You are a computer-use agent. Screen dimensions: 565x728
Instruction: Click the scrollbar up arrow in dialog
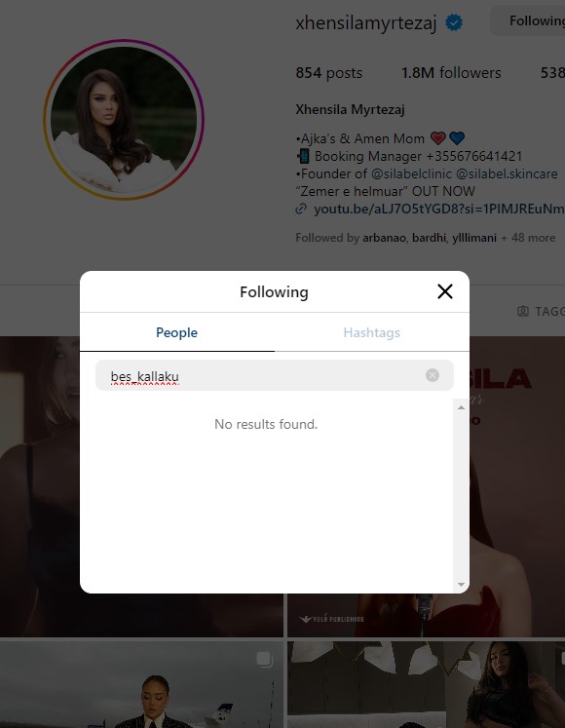461,407
